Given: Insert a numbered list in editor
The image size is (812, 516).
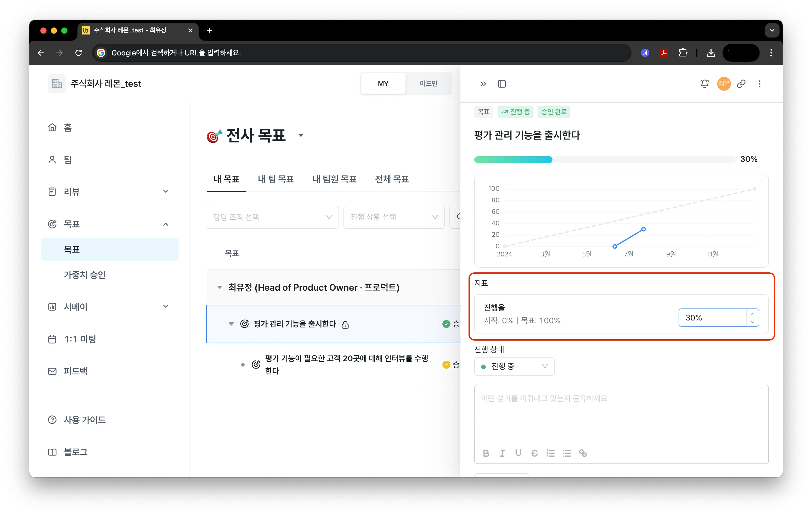Looking at the screenshot, I should coord(551,453).
